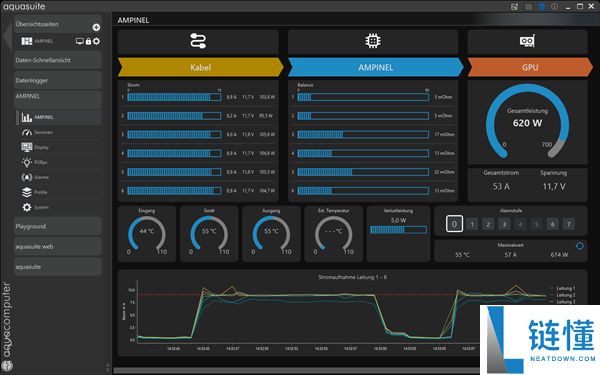Click the Gesamtstrom 53 A value

501,187
